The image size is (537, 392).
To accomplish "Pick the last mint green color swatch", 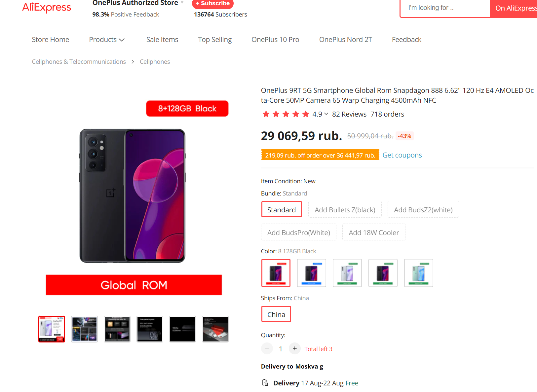I will tap(418, 273).
